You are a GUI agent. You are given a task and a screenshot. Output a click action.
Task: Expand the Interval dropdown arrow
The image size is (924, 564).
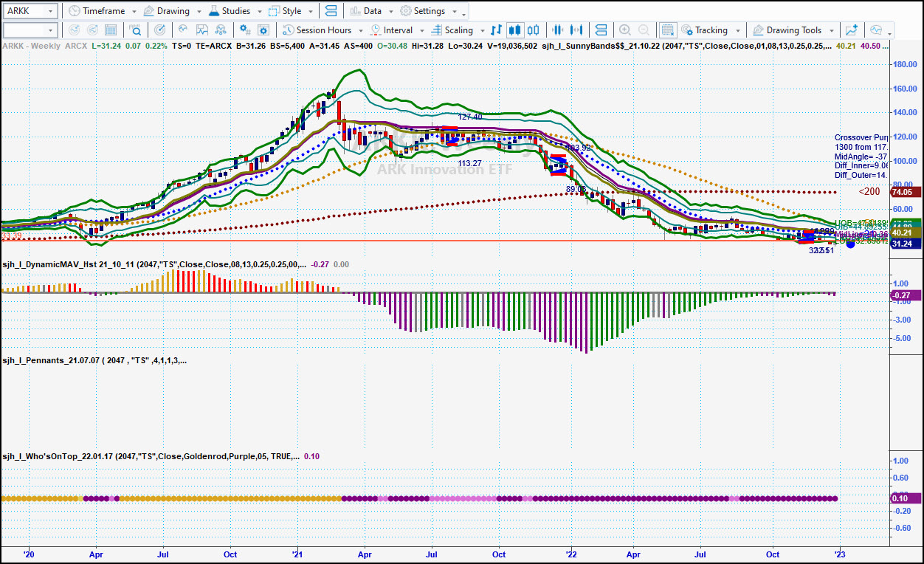421,31
